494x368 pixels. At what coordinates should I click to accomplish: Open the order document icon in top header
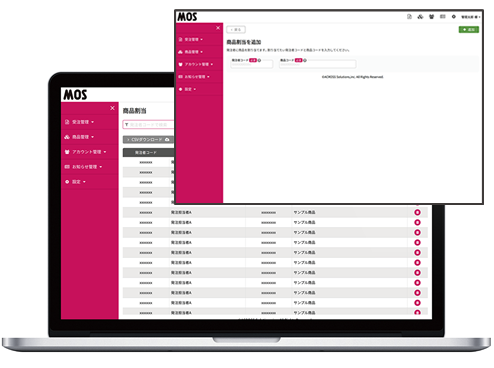pos(409,17)
